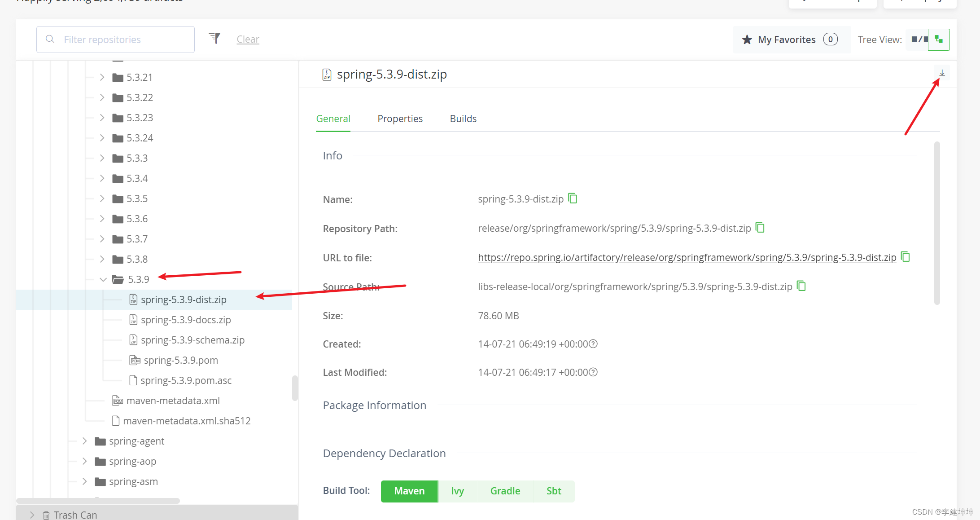
Task: Expand the 5.3.21 folder
Action: [x=102, y=77]
